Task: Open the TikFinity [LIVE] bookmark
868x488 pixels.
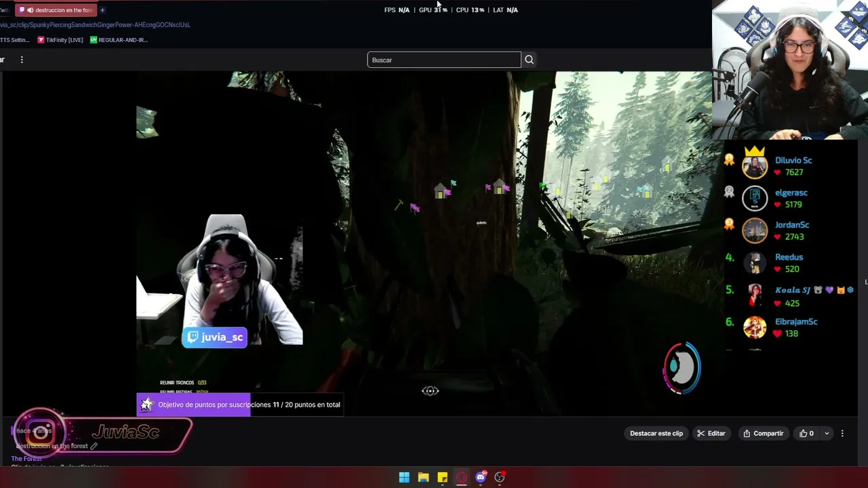Action: (x=60, y=40)
